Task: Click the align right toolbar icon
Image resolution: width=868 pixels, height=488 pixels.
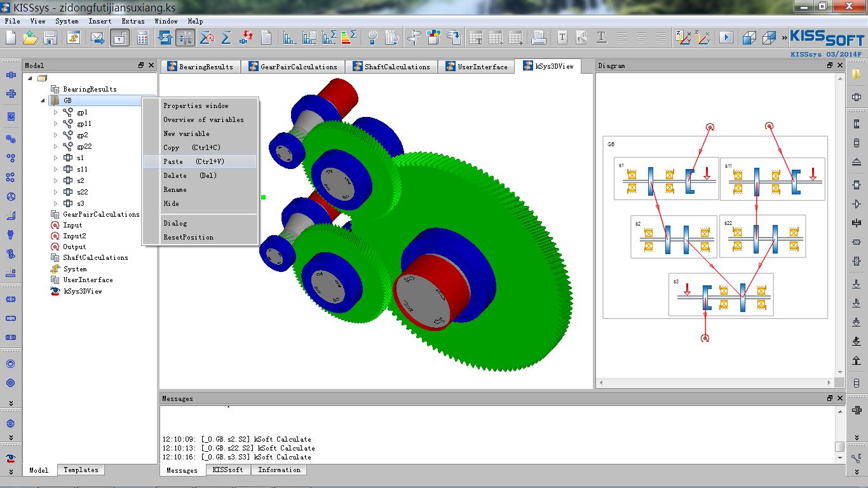Action: pos(661,37)
